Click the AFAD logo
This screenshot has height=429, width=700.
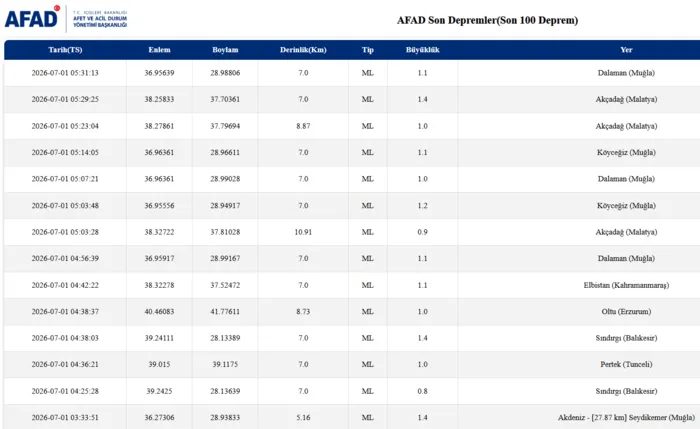coord(66,19)
